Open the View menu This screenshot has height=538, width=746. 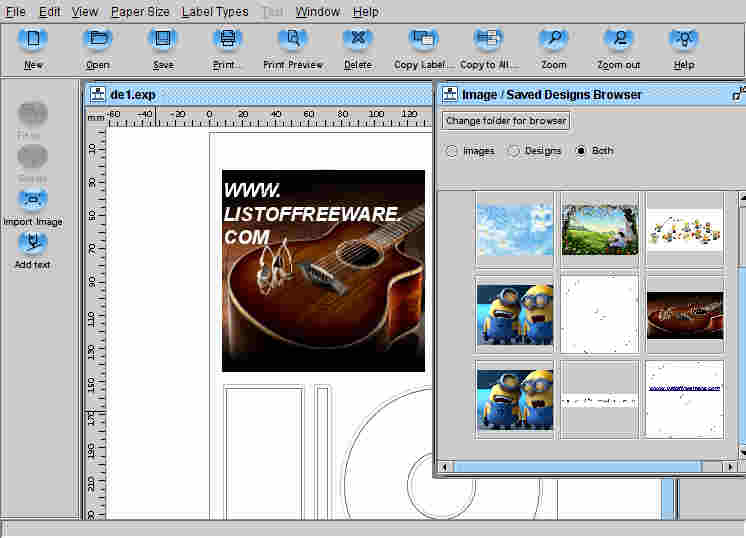[x=85, y=11]
